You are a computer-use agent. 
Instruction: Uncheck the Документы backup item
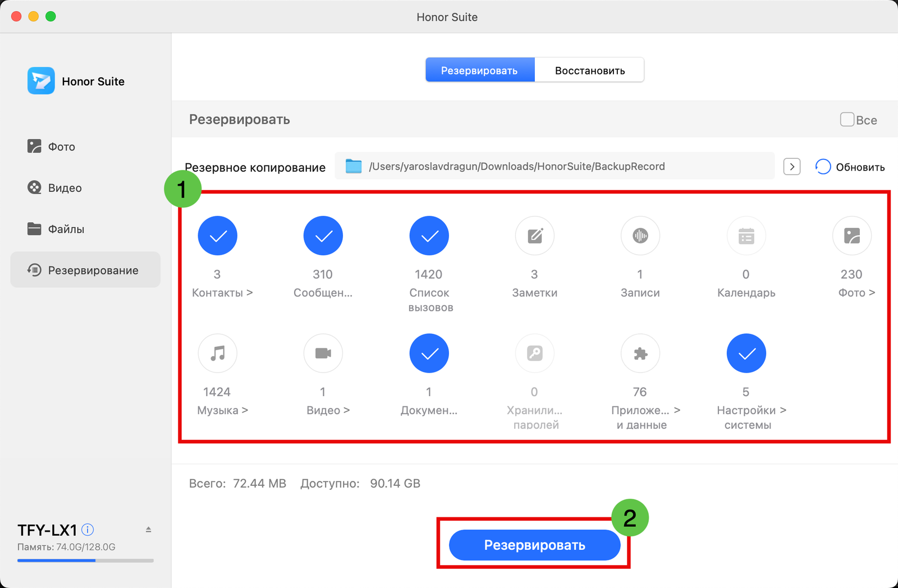click(x=429, y=353)
